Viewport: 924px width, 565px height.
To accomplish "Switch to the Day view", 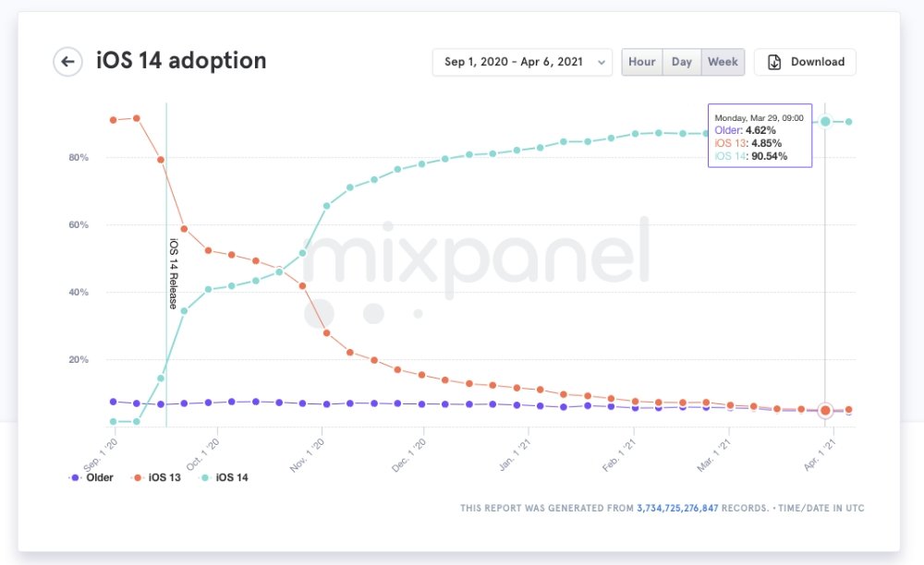I will click(x=682, y=62).
